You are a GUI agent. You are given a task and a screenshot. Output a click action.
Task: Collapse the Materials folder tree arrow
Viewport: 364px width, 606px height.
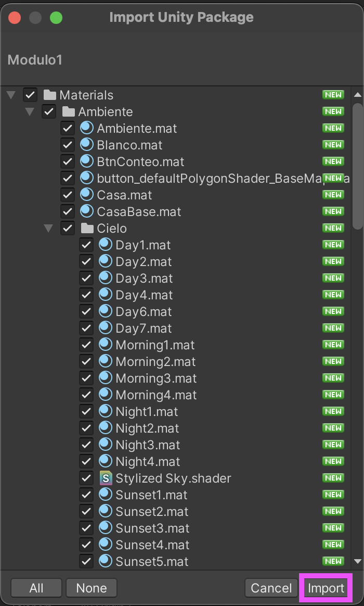(11, 95)
